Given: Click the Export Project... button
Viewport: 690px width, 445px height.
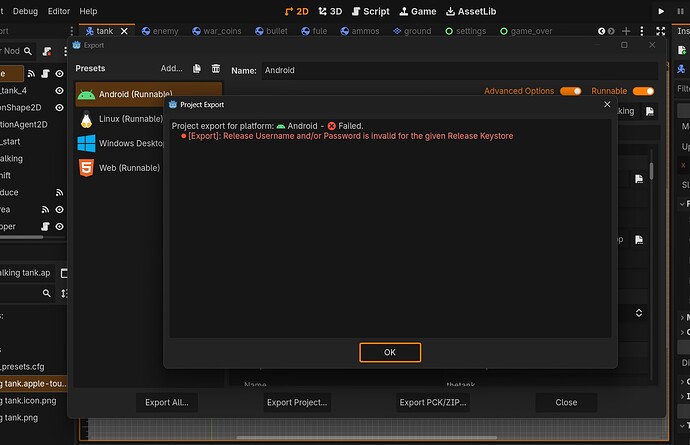Looking at the screenshot, I should pyautogui.click(x=296, y=402).
